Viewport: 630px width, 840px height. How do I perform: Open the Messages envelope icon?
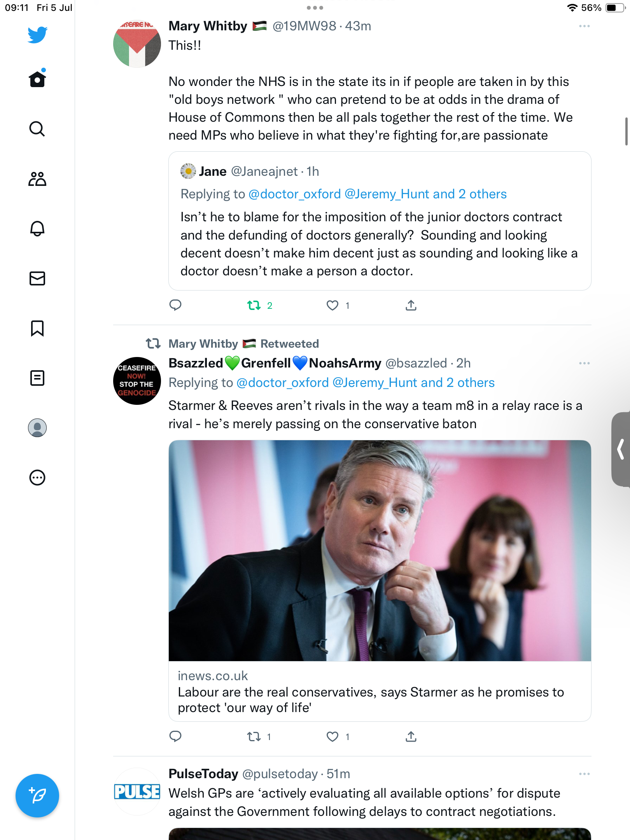pos(37,278)
